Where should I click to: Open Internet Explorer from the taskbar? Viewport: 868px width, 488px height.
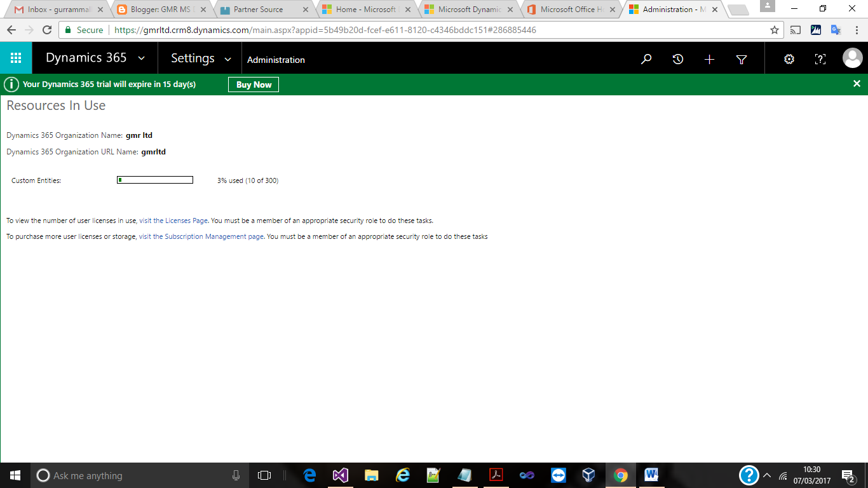click(403, 475)
